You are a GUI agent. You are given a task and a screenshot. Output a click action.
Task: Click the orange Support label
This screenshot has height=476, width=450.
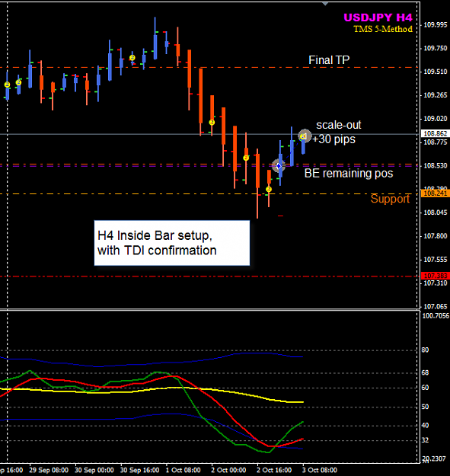click(x=390, y=199)
